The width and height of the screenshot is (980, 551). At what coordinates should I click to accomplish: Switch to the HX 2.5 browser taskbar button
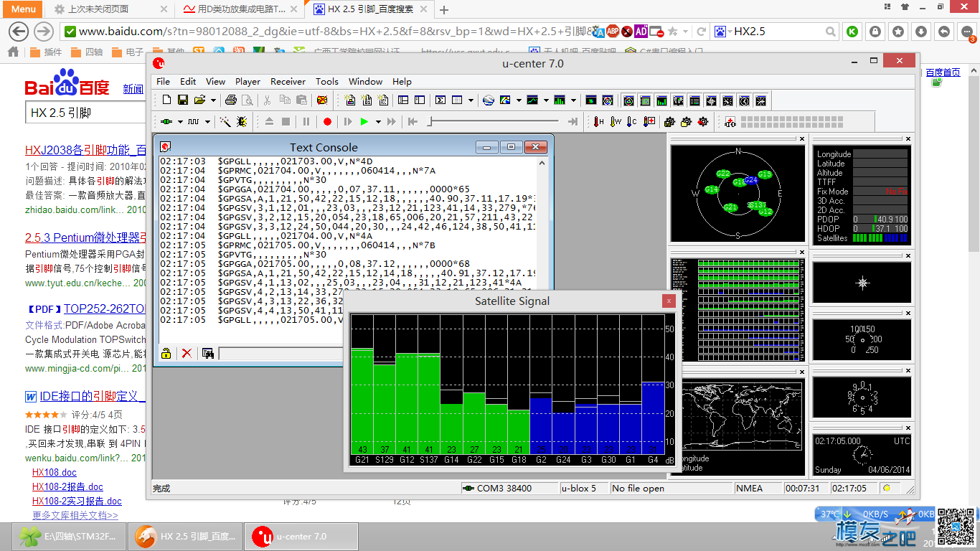[x=187, y=536]
